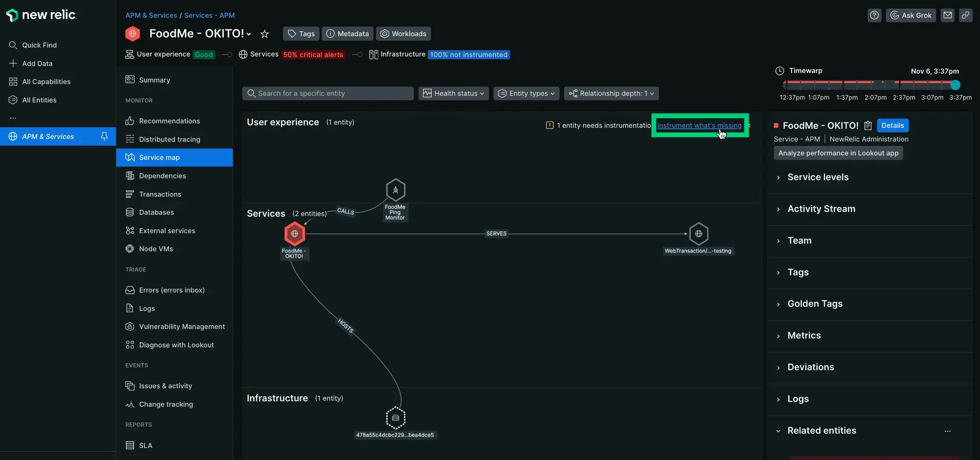Click the Timewarp timeline slider handle

pyautogui.click(x=955, y=85)
